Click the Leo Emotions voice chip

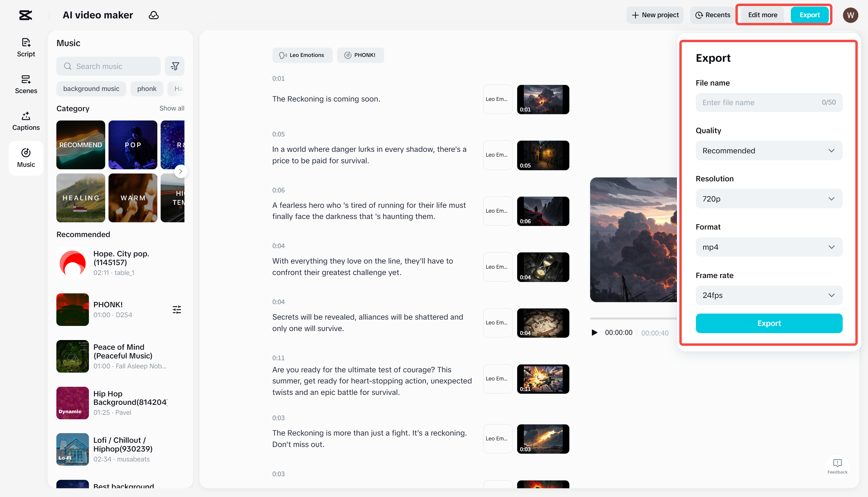coord(302,55)
